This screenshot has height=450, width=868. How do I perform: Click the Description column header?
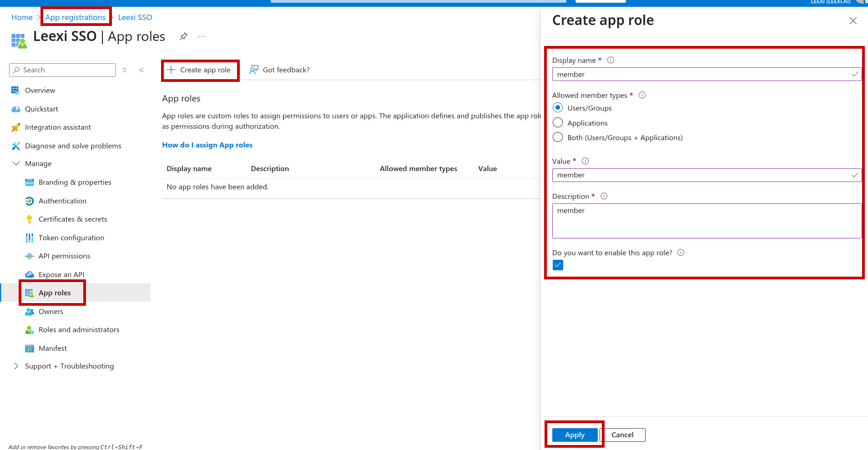[270, 169]
